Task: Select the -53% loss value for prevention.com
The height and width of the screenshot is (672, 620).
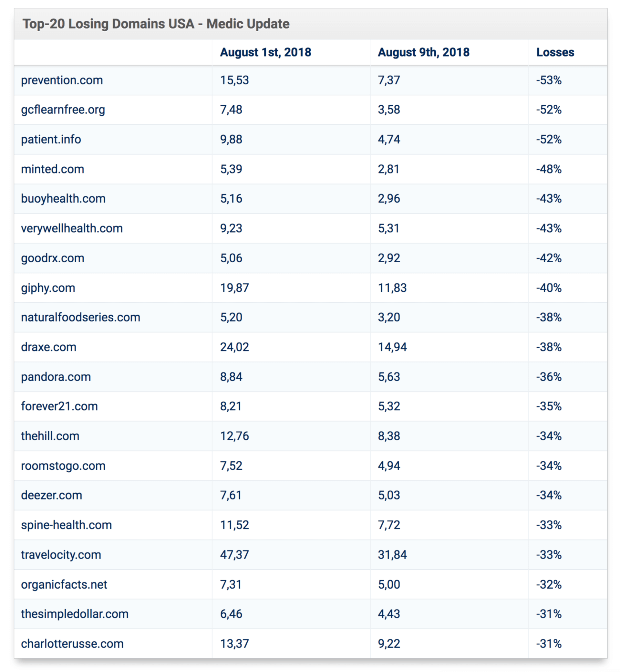Action: click(x=549, y=80)
